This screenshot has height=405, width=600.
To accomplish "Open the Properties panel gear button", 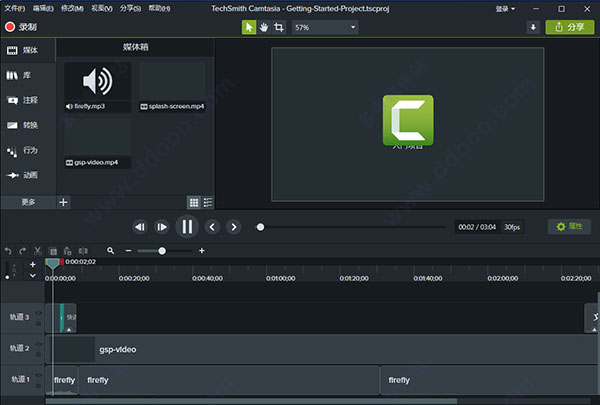I will tap(569, 226).
